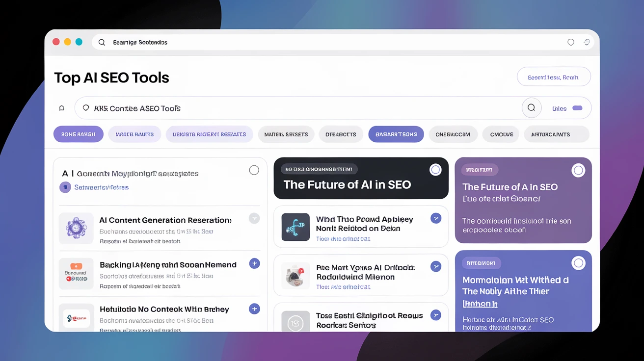This screenshot has height=361, width=644.
Task: Toggle the circle on the purple Insight card
Action: tap(578, 170)
